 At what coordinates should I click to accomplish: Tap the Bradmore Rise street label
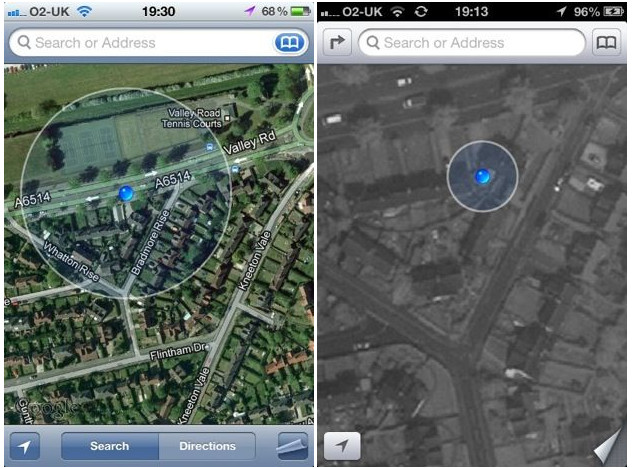(x=150, y=243)
